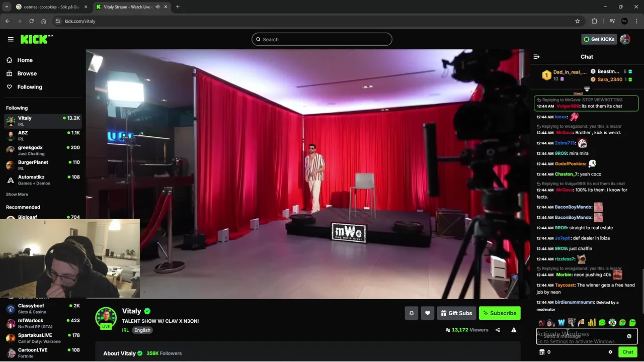Click the browser back arrow

[7, 21]
